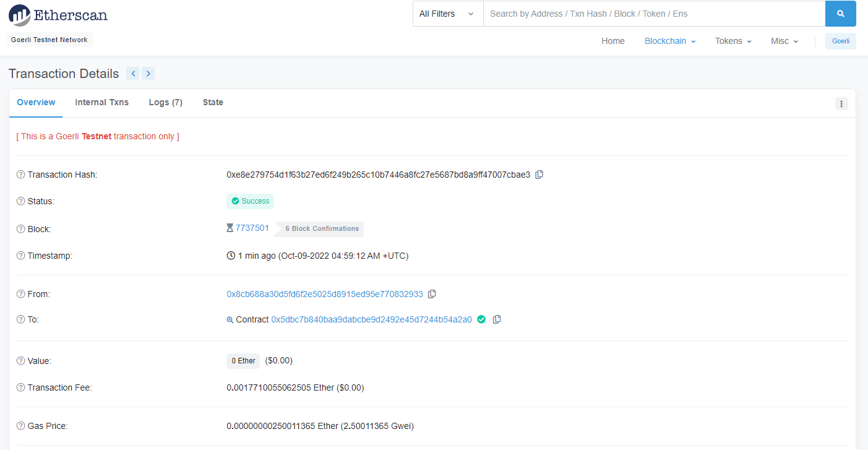
Task: Click the Success status badge
Action: click(x=250, y=201)
